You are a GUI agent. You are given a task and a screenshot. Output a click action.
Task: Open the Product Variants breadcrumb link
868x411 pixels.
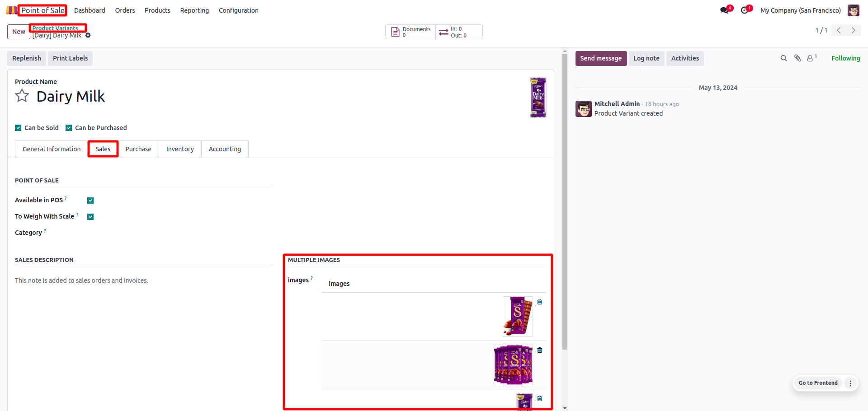55,28
